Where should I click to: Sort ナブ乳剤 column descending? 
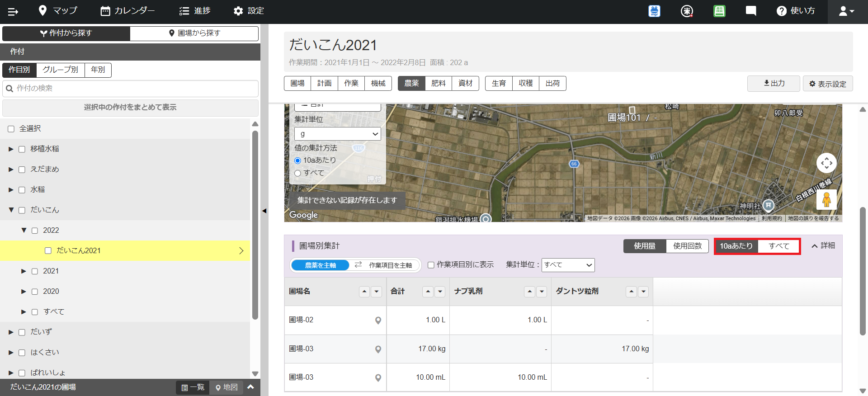(x=542, y=292)
